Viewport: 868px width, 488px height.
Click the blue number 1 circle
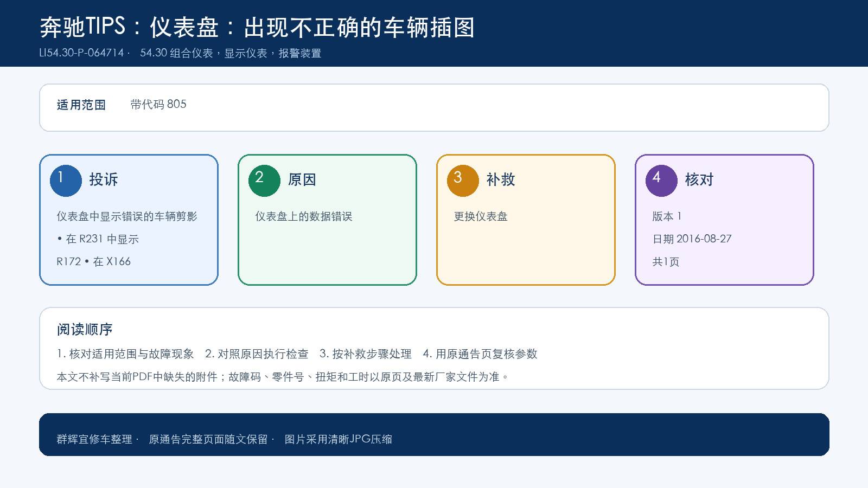pos(66,181)
